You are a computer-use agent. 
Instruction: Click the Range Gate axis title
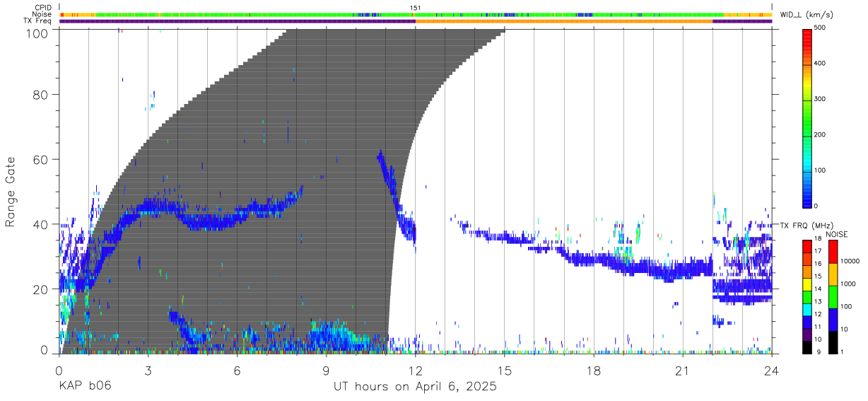point(11,192)
